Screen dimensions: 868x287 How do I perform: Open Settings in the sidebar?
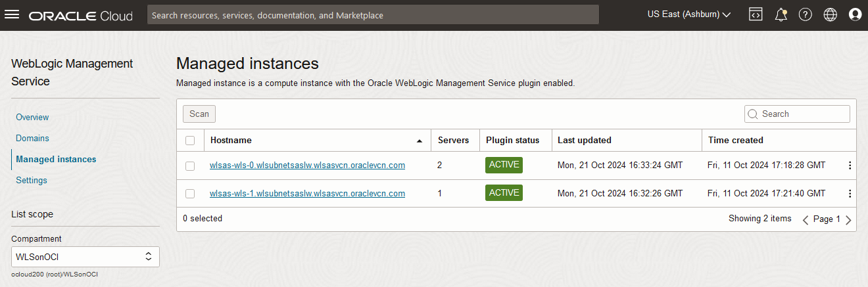tap(32, 180)
